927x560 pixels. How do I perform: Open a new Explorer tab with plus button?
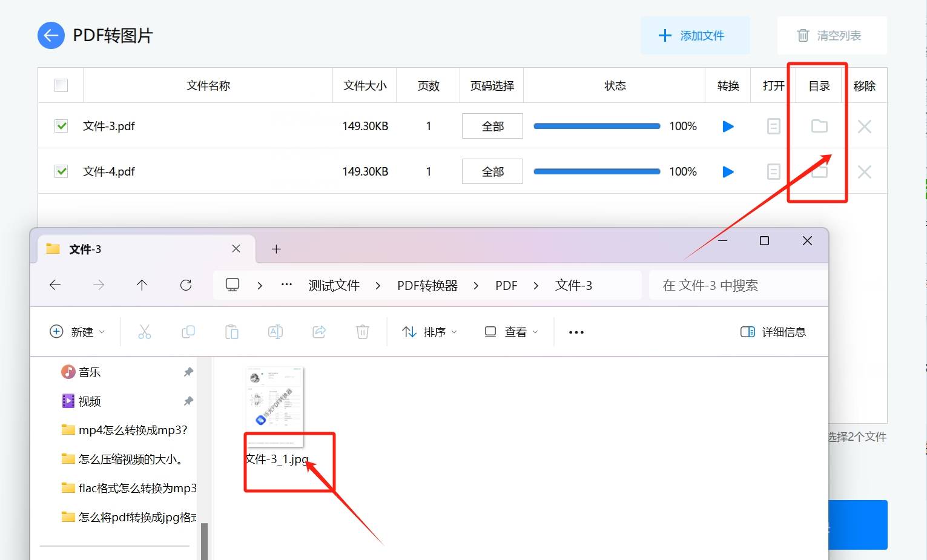(x=276, y=248)
